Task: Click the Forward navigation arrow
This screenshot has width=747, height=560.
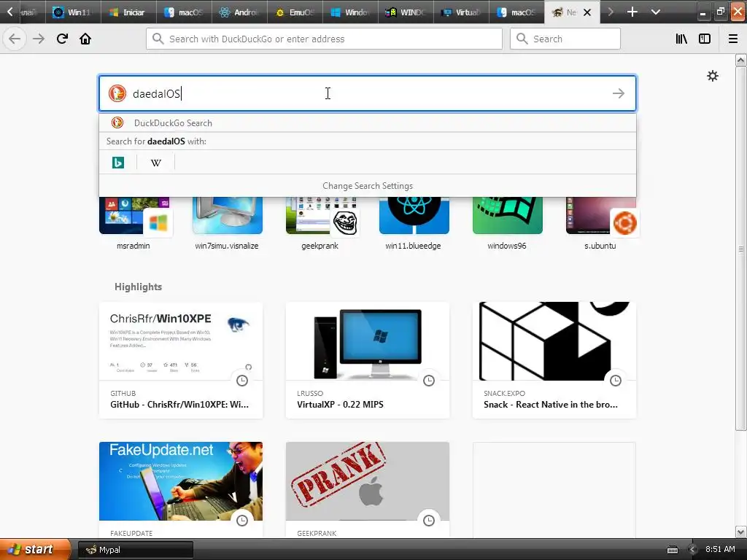Action: pos(39,39)
